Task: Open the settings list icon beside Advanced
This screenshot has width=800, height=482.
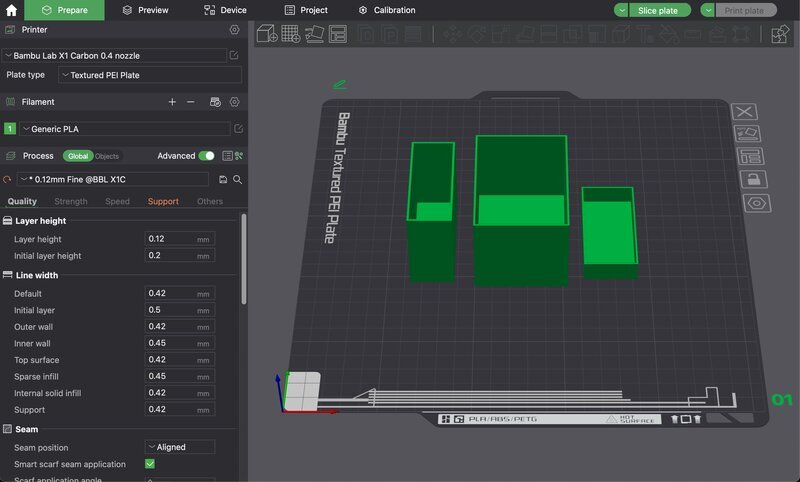Action: tap(227, 156)
